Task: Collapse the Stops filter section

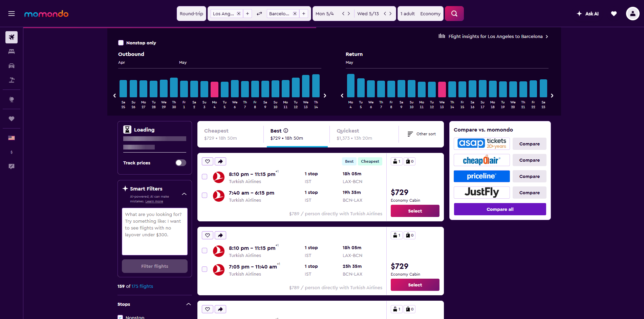Action: (188, 304)
